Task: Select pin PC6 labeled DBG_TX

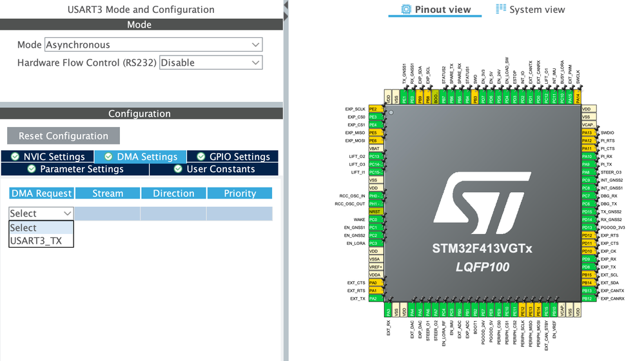Action: [x=589, y=204]
